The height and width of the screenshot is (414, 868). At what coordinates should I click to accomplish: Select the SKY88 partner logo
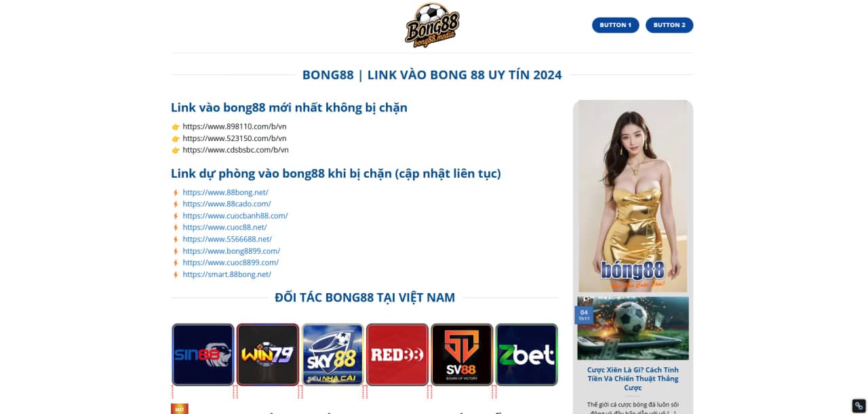click(332, 354)
